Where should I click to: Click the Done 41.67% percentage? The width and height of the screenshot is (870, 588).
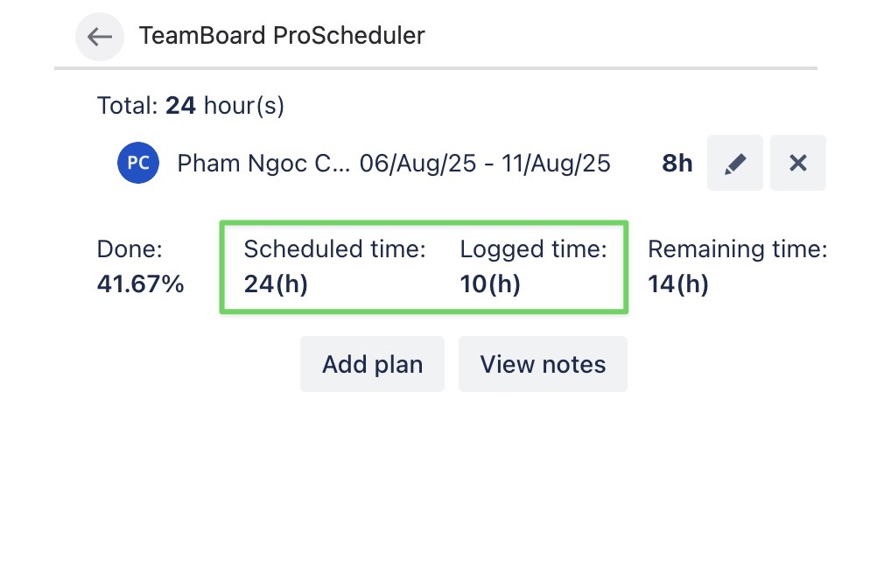point(141,283)
